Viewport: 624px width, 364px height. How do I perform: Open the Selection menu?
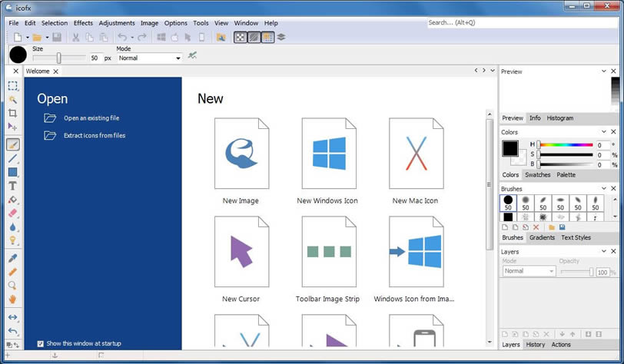click(x=55, y=23)
